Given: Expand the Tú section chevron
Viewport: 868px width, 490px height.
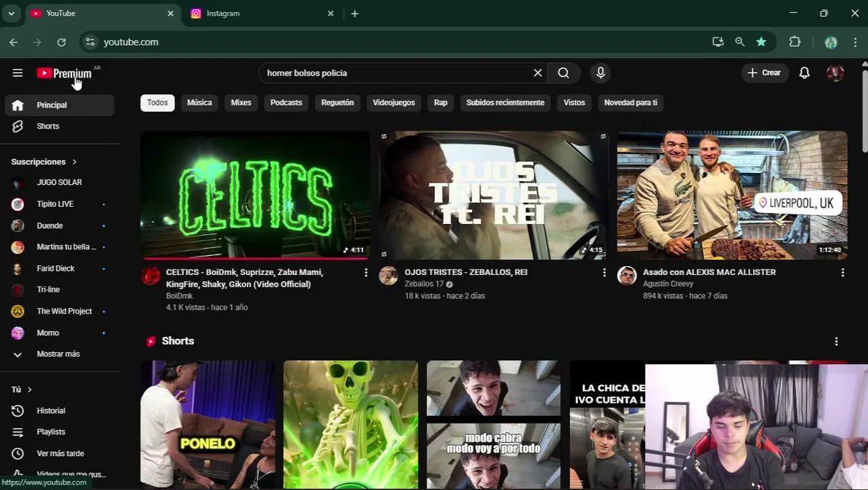Looking at the screenshot, I should coord(29,389).
